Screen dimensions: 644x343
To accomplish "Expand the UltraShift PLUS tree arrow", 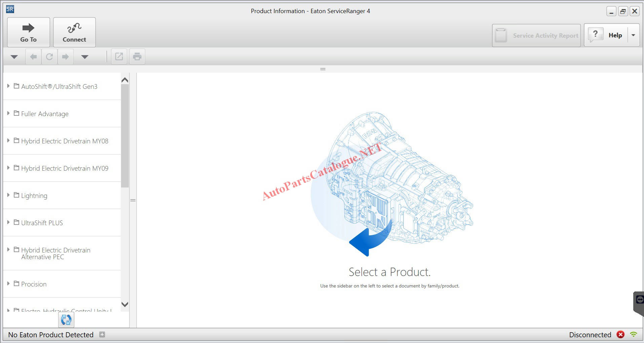I will point(8,222).
